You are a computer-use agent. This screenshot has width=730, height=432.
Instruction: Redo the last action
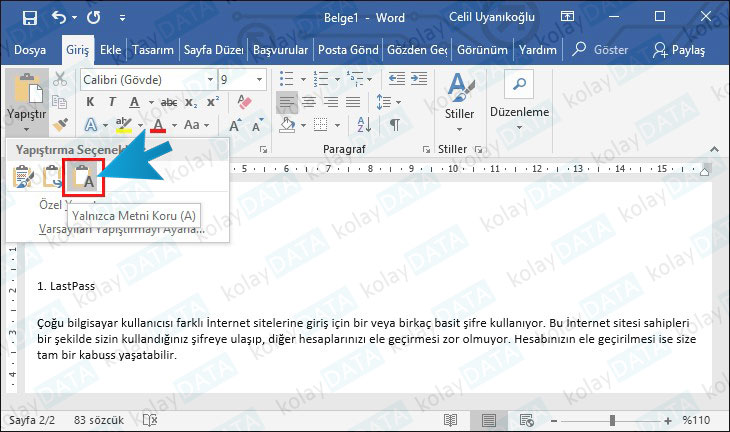(x=94, y=18)
